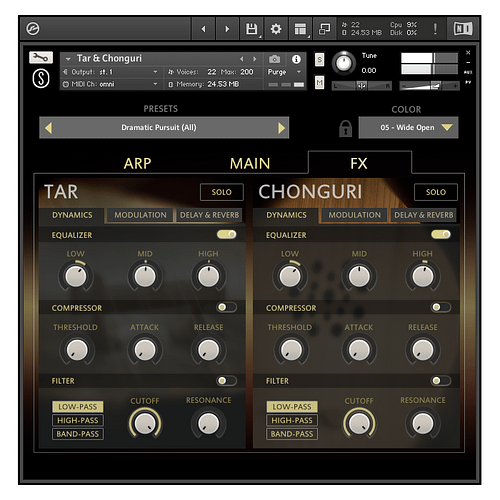Toggle the Tar Compressor switch
Screen dimensions: 500x500
227,307
